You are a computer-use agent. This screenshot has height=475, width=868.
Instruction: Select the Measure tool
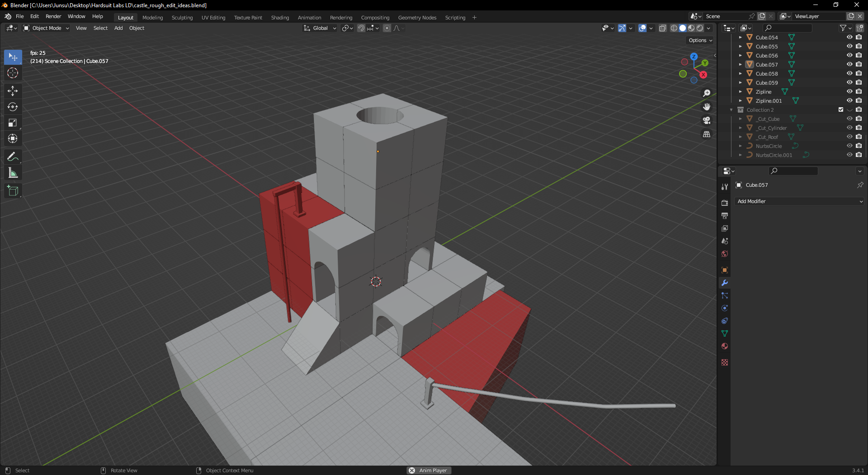click(13, 173)
